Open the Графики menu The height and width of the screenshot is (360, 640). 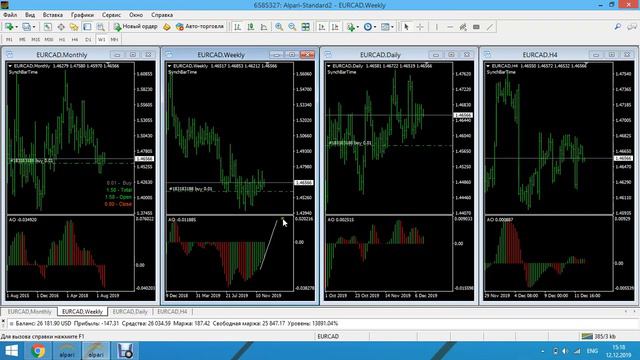[x=82, y=15]
